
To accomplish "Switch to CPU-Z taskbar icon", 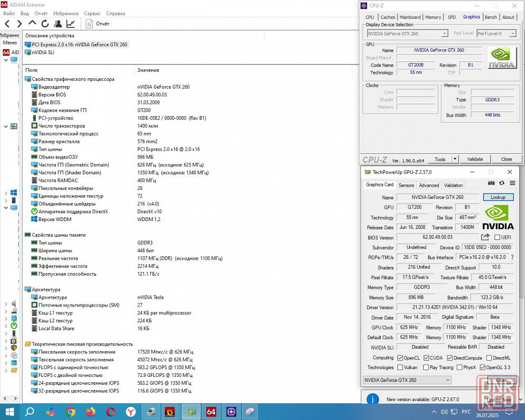I will pyautogui.click(x=231, y=412).
